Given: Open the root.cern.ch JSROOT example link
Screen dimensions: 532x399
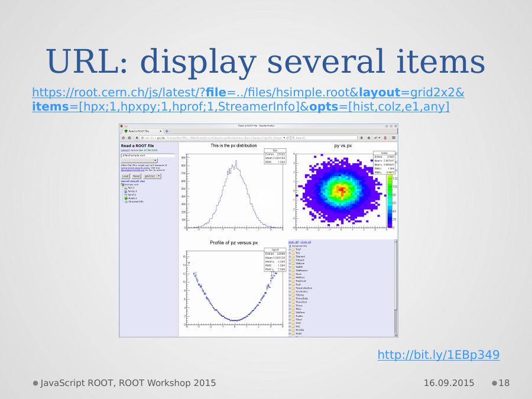Looking at the screenshot, I should pyautogui.click(x=248, y=99).
